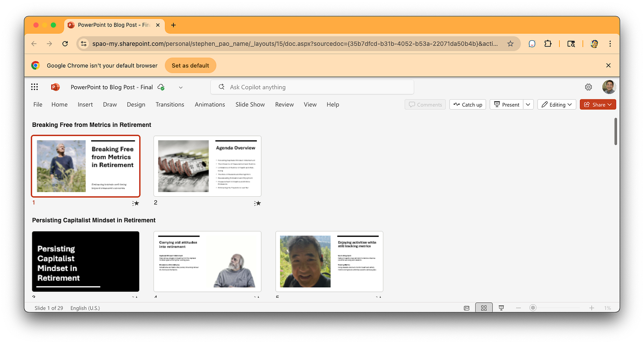Image resolution: width=644 pixels, height=344 pixels.
Task: Open the Share dropdown button
Action: click(598, 104)
